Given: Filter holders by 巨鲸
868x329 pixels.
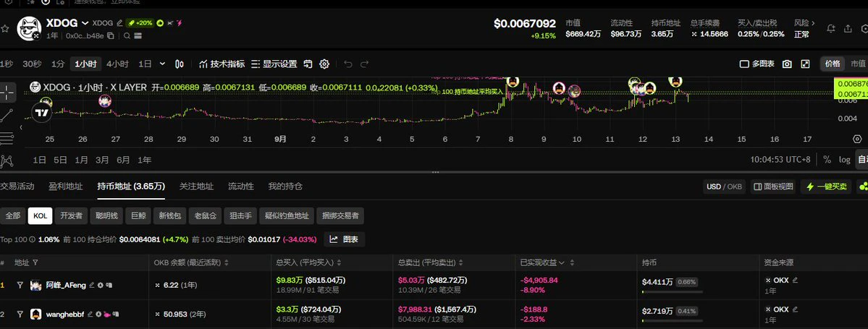Looking at the screenshot, I should [138, 216].
